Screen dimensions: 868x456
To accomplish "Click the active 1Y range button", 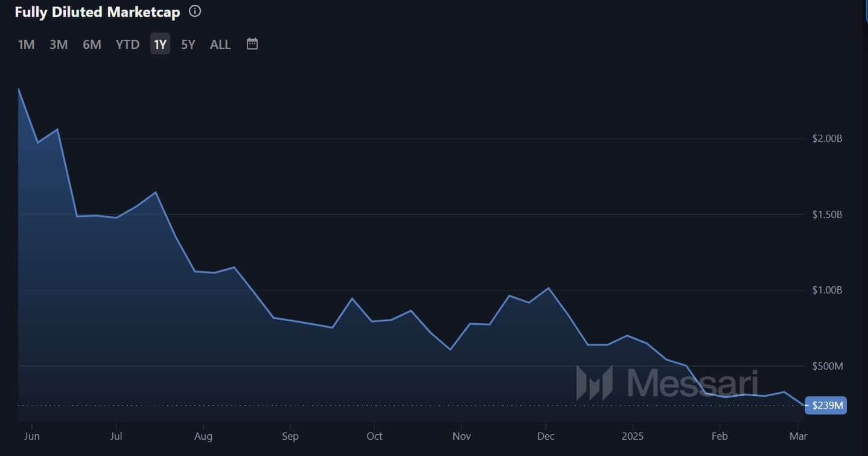I will coord(160,44).
